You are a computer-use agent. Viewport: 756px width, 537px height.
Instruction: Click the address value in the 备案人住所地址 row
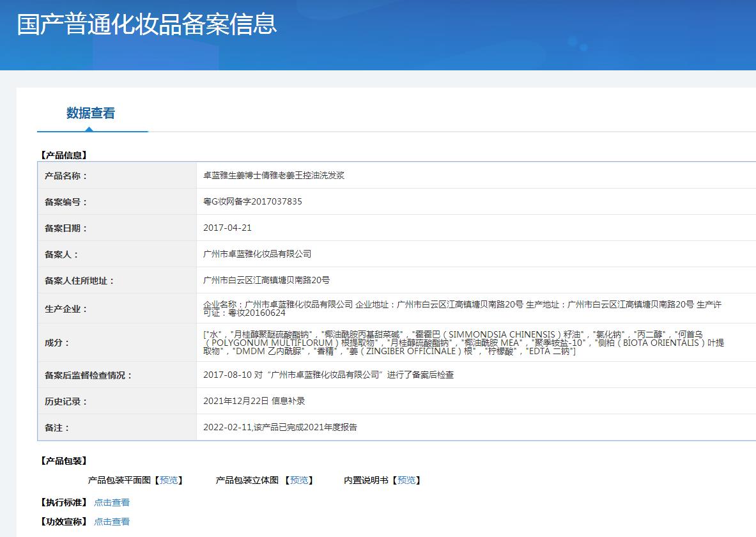coord(266,280)
